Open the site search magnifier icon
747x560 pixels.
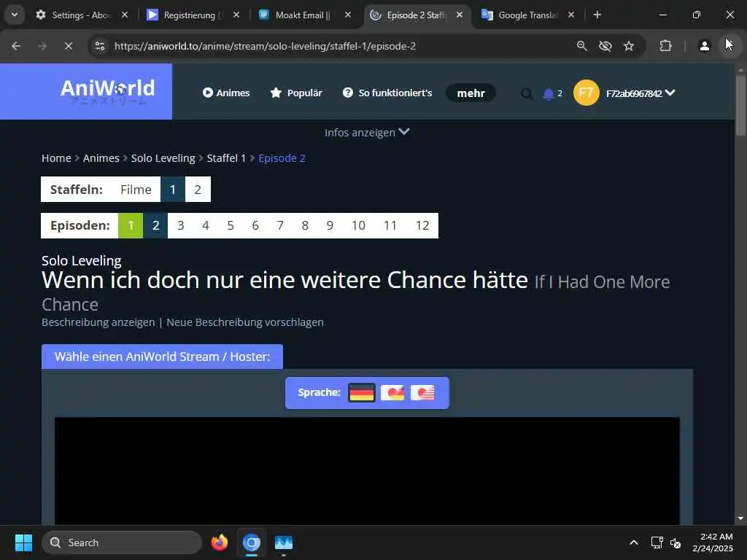click(x=527, y=93)
